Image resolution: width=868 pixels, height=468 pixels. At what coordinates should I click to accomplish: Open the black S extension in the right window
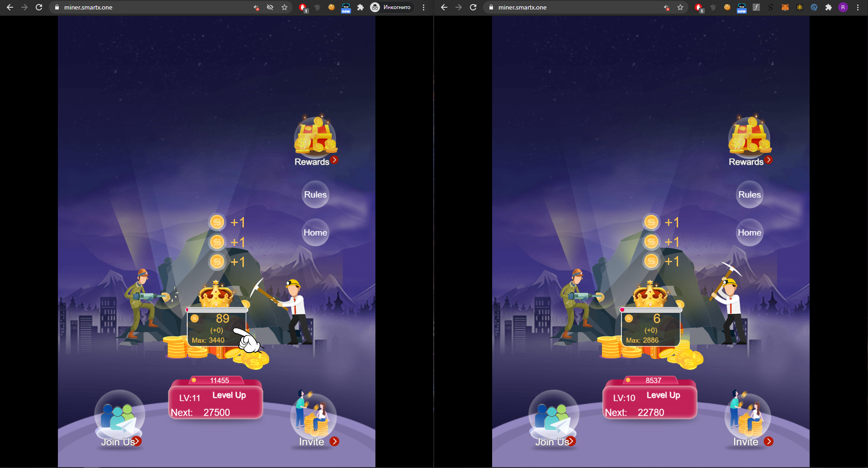click(771, 7)
